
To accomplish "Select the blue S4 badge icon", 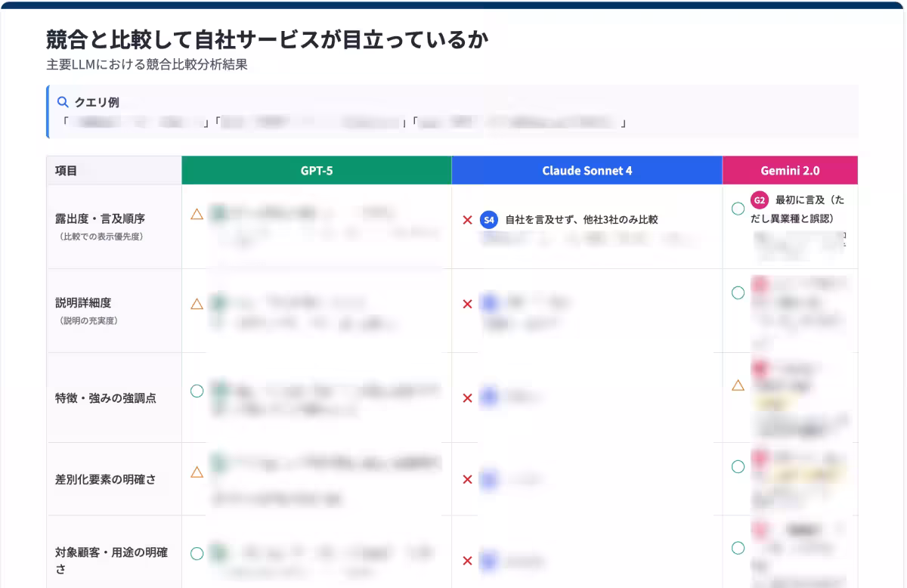I will point(488,218).
